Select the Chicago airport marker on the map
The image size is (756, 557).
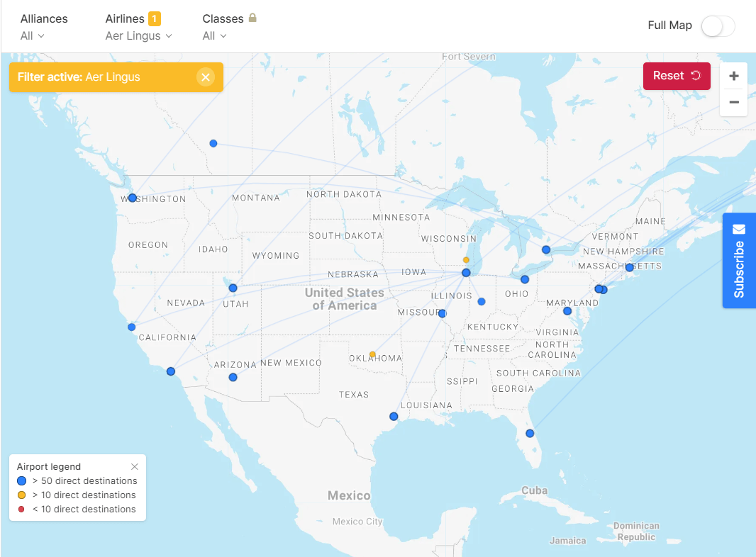point(466,272)
